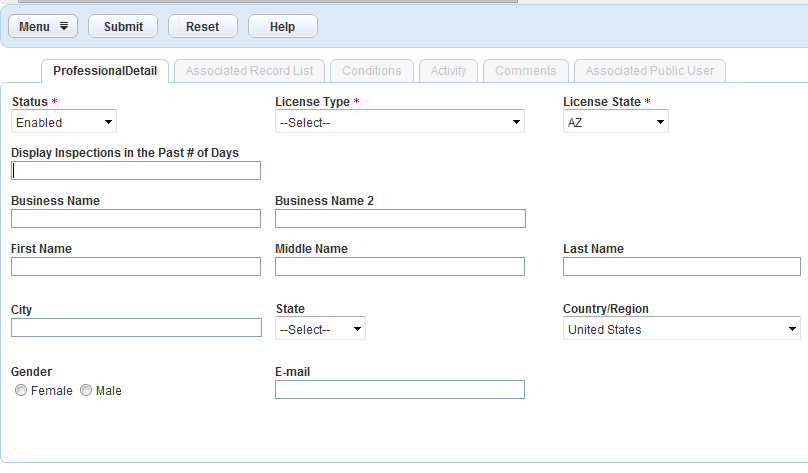Focus the E-mail text field
The height and width of the screenshot is (473, 808).
point(400,390)
